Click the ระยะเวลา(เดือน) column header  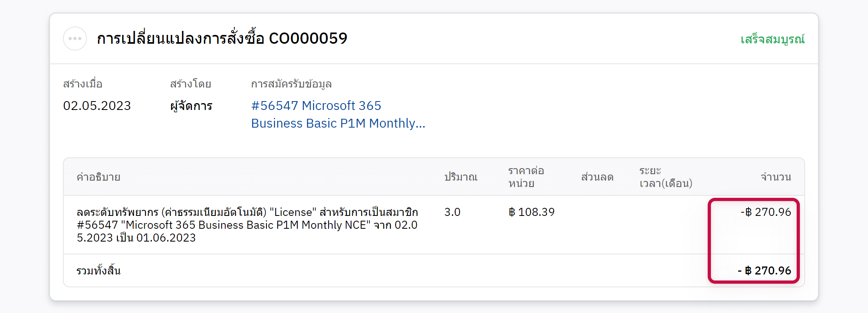click(x=666, y=177)
